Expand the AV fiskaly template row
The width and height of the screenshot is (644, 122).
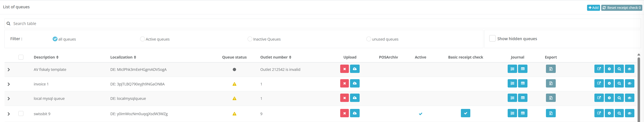point(9,70)
